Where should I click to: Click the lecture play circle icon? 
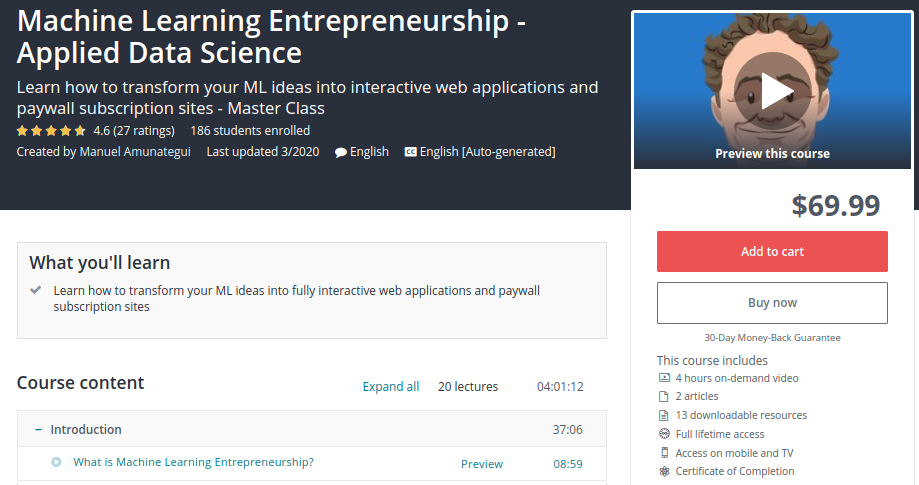(56, 462)
